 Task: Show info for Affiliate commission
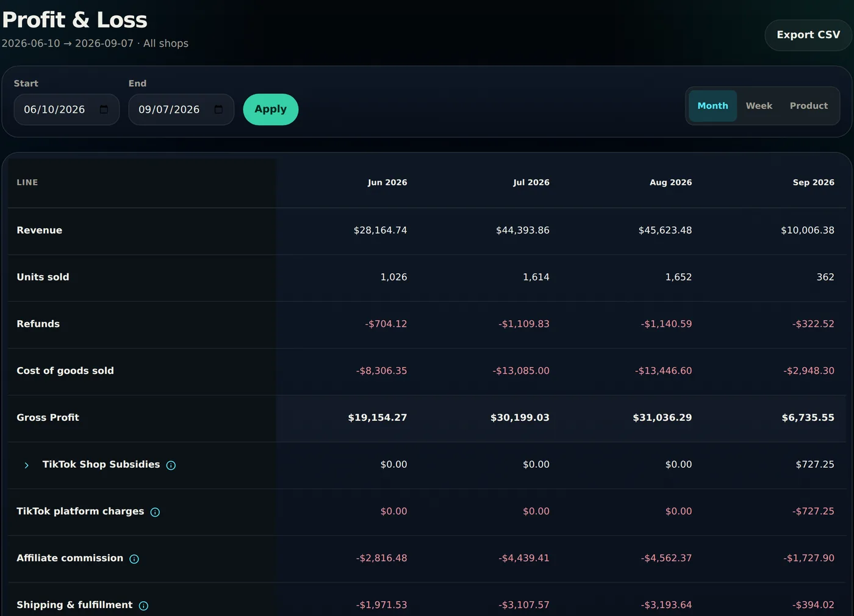click(x=134, y=559)
